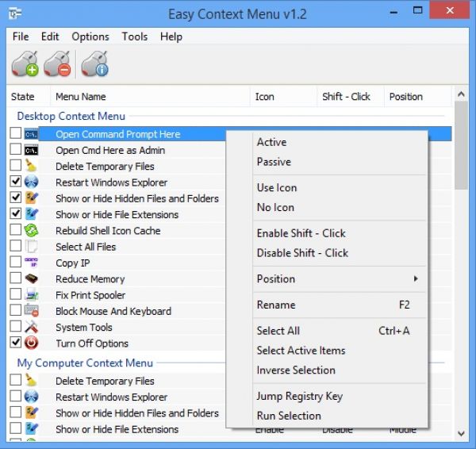The width and height of the screenshot is (476, 449).
Task: Uncheck the Turn Off Options checkbox
Action: [x=16, y=342]
